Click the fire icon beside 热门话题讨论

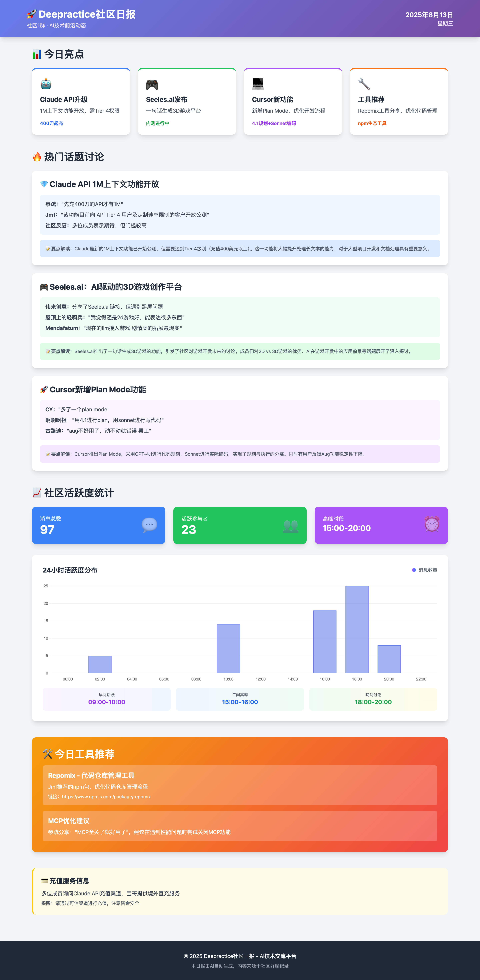point(37,157)
